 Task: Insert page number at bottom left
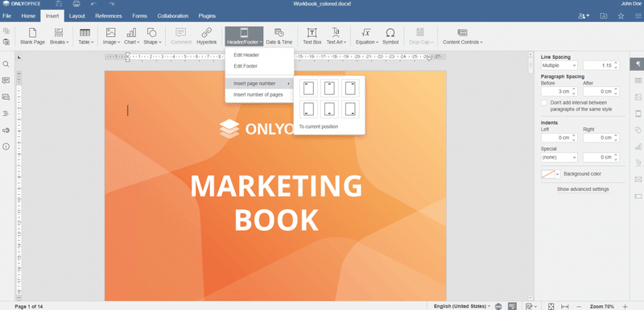click(309, 110)
